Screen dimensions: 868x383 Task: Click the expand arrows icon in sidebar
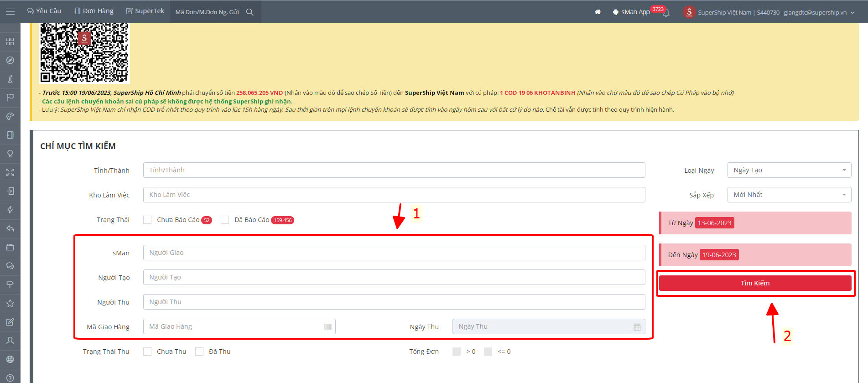[x=10, y=172]
